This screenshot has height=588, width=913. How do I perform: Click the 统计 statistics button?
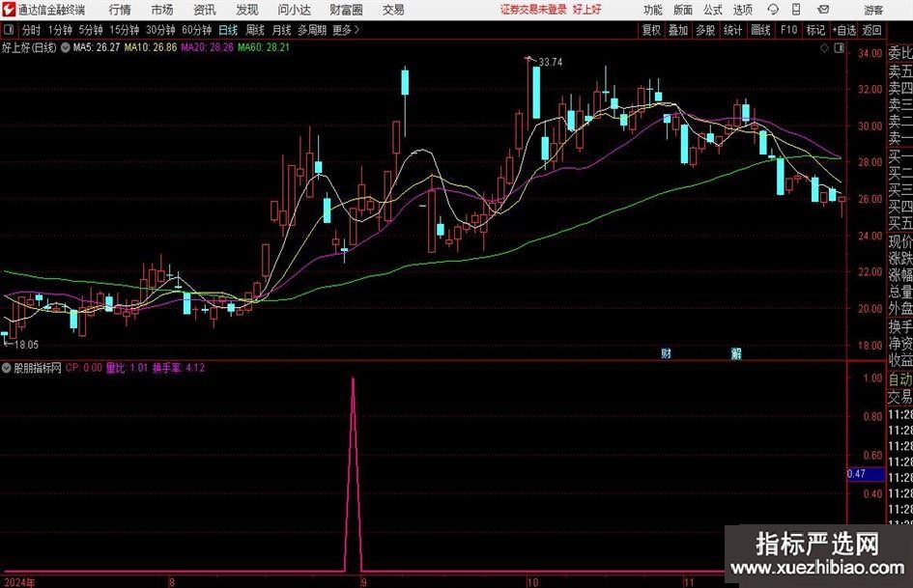[x=732, y=30]
